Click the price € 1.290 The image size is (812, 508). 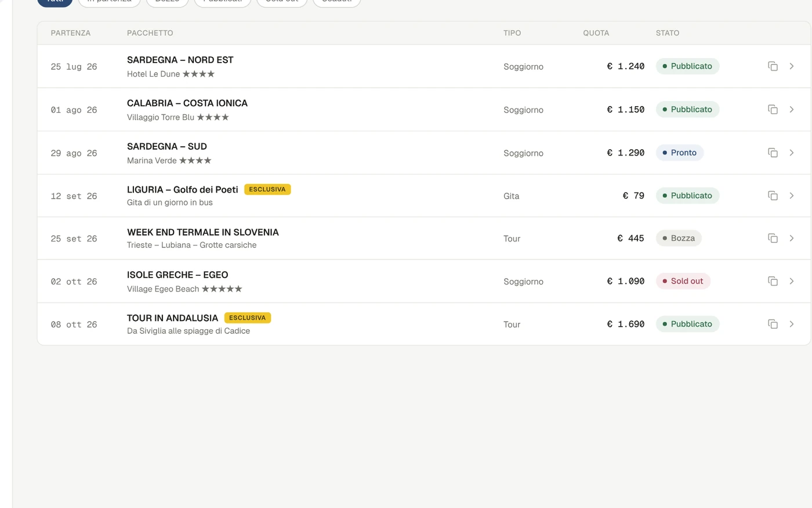click(x=626, y=153)
